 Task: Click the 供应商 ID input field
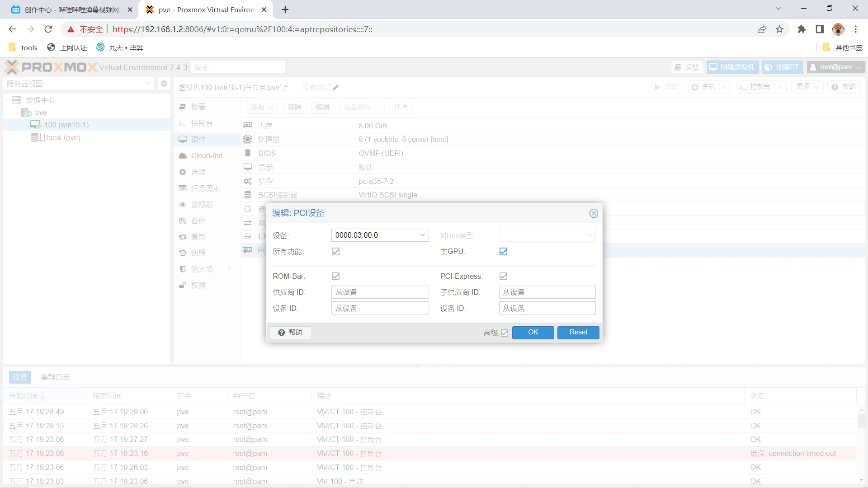pos(380,292)
